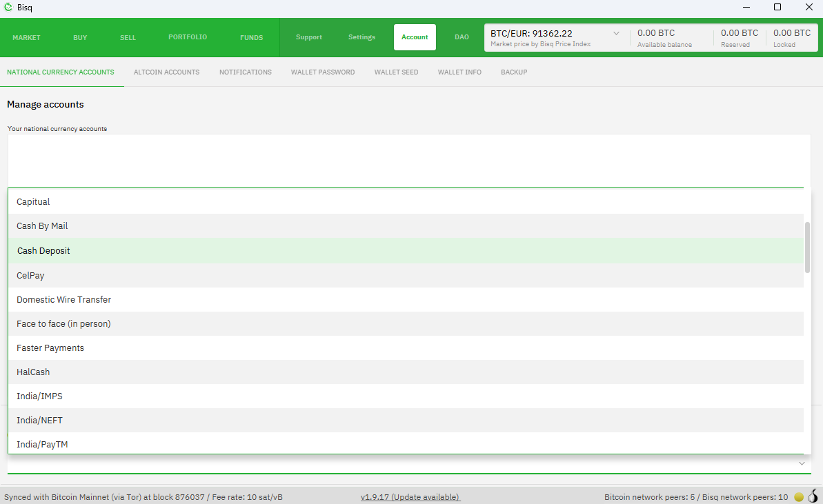Pick India/PayTM from the list

[x=406, y=443]
